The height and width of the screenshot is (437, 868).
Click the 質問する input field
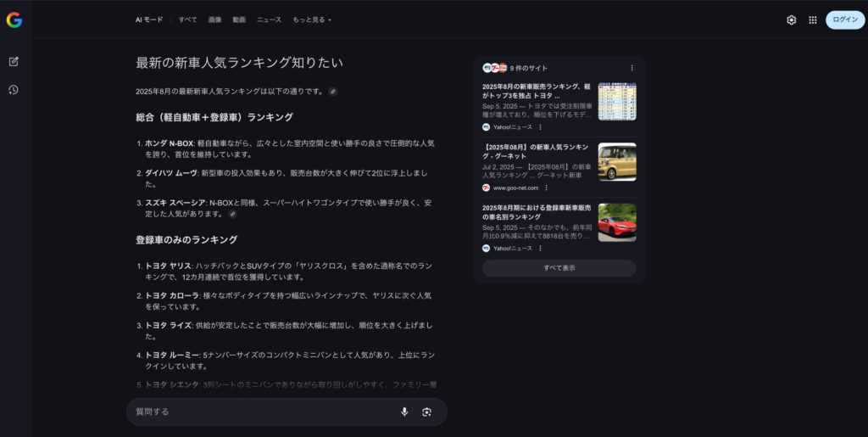pos(263,412)
